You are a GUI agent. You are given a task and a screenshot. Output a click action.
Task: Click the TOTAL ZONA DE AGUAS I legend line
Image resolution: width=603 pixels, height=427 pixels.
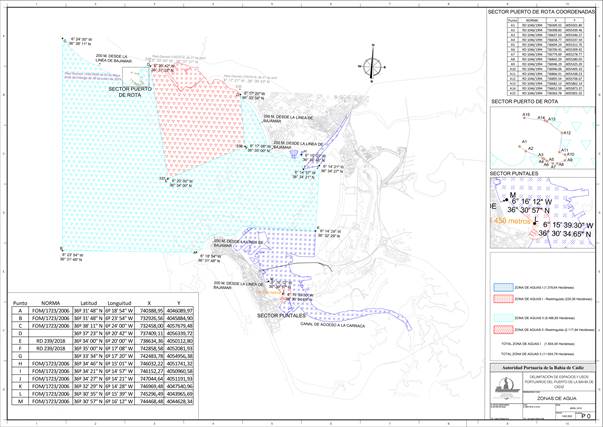point(537,344)
